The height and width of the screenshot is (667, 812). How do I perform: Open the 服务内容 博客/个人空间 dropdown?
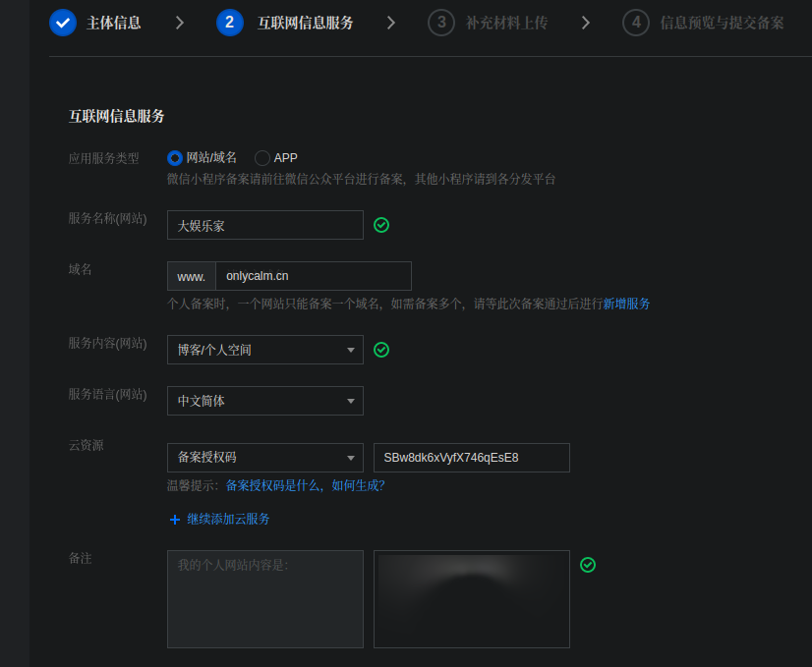pos(265,350)
